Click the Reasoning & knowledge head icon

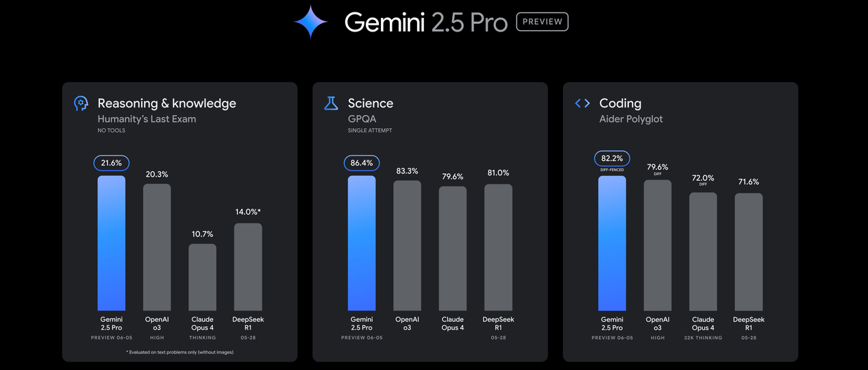[81, 103]
